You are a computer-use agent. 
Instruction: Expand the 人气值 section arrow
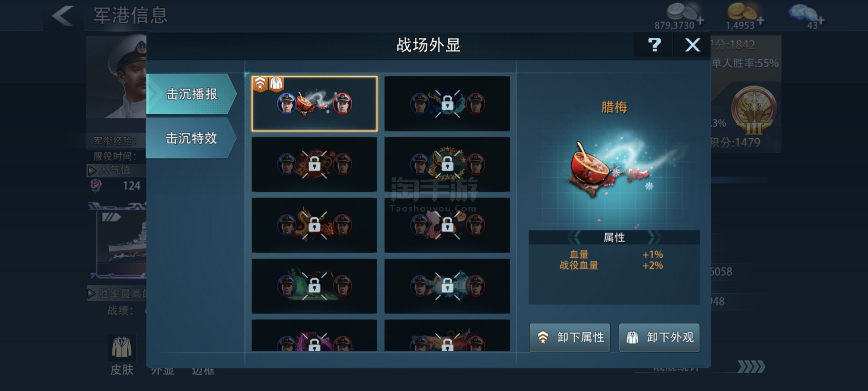coord(92,170)
